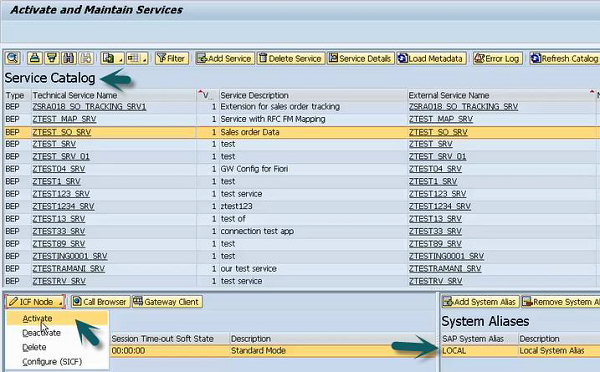Open technical service ZTEST1234_SRV link
Viewport: 600px width, 372px height.
[63, 206]
